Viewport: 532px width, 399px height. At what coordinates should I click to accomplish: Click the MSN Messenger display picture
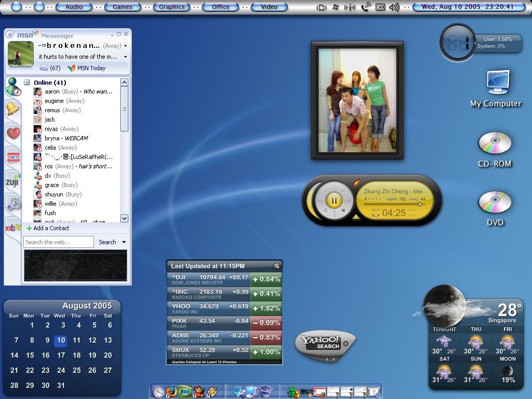pyautogui.click(x=21, y=54)
